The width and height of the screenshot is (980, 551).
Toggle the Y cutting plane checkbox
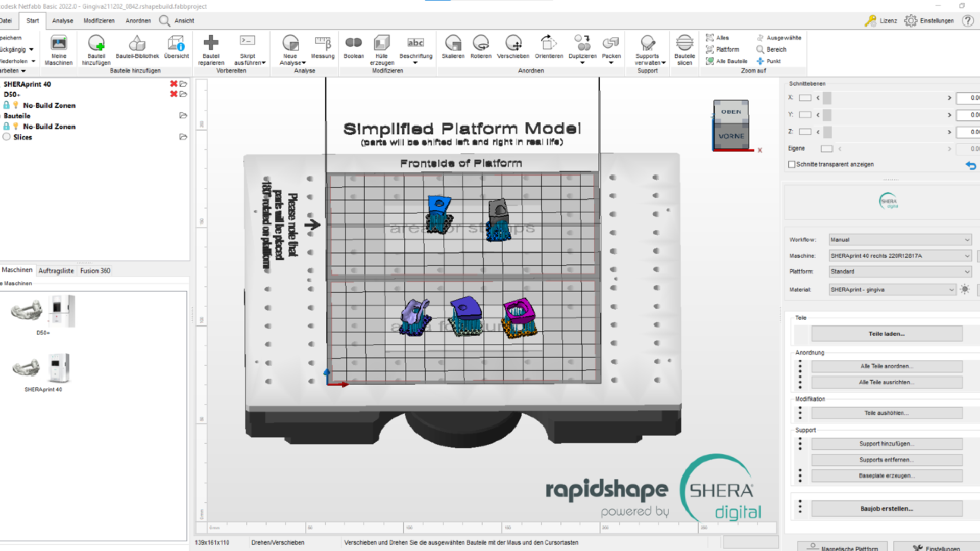pos(805,115)
